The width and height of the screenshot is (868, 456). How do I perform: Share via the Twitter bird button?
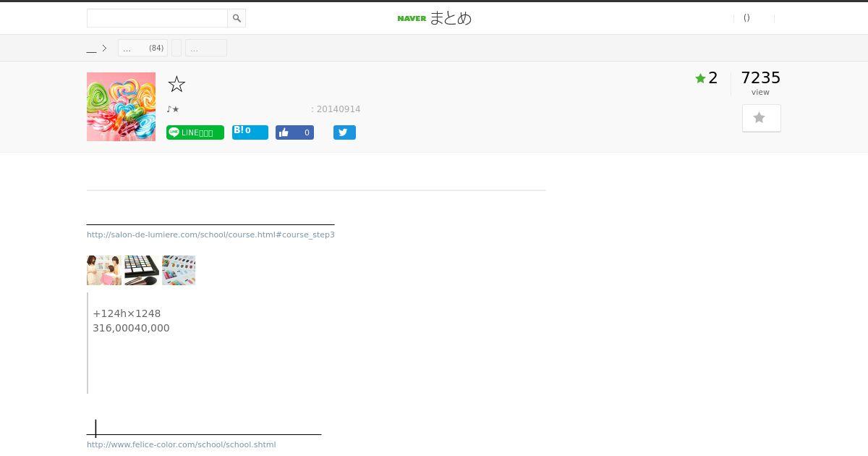pyautogui.click(x=344, y=132)
